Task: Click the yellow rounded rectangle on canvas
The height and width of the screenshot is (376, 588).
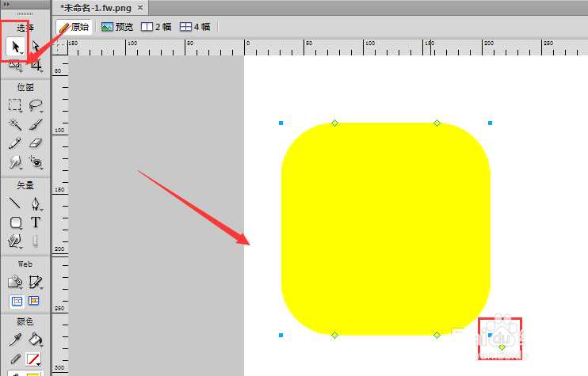Action: [385, 228]
